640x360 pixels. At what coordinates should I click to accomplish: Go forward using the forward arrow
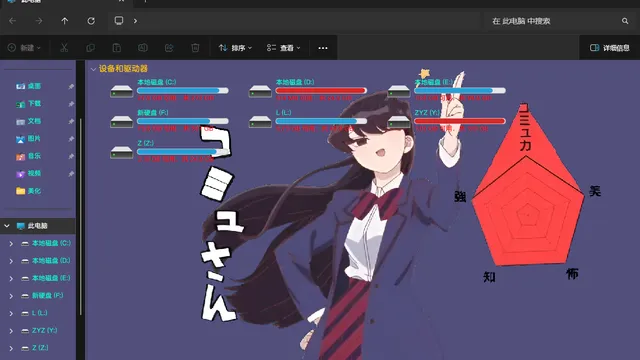point(39,21)
